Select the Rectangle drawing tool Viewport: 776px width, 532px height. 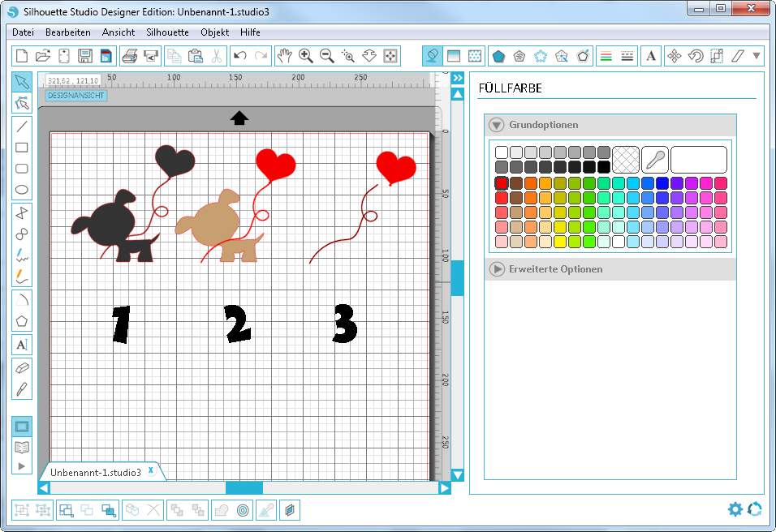[x=22, y=148]
